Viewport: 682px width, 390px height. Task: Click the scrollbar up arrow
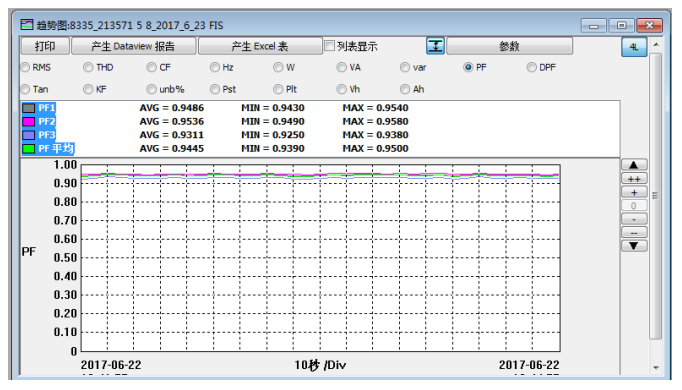point(656,45)
